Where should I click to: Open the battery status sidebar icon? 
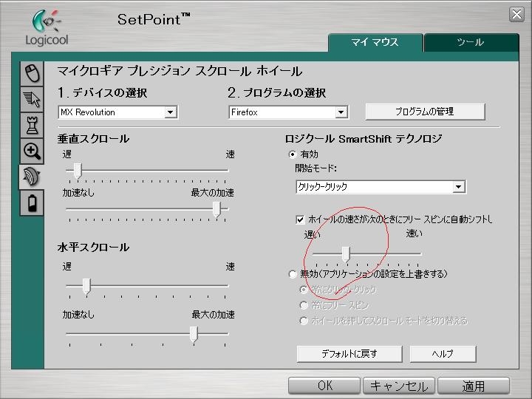click(32, 203)
